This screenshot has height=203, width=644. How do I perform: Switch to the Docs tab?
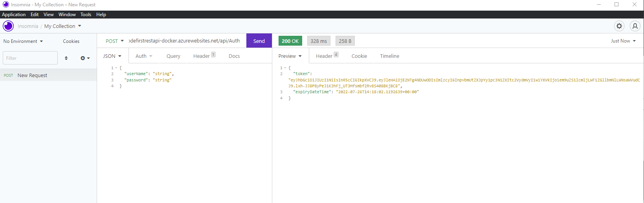[234, 56]
